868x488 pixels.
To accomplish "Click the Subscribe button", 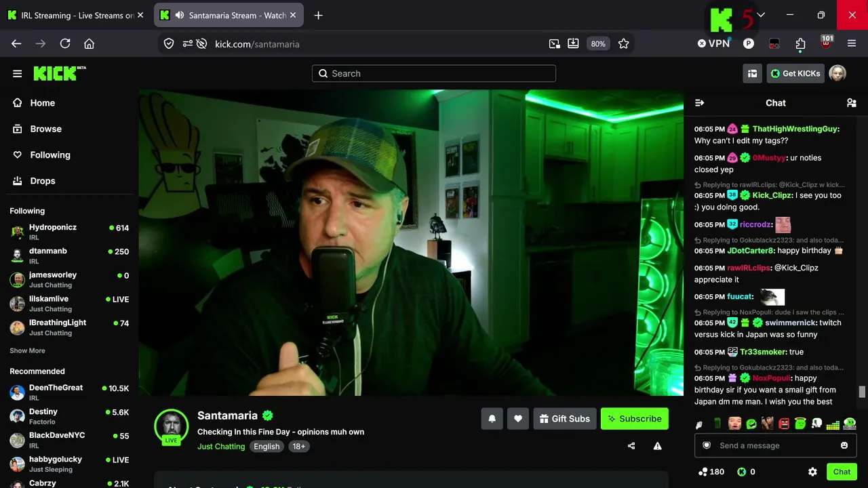I will (x=635, y=419).
